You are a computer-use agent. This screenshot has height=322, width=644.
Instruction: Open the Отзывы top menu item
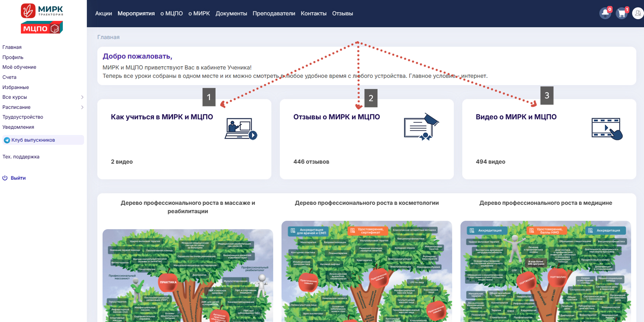point(343,13)
